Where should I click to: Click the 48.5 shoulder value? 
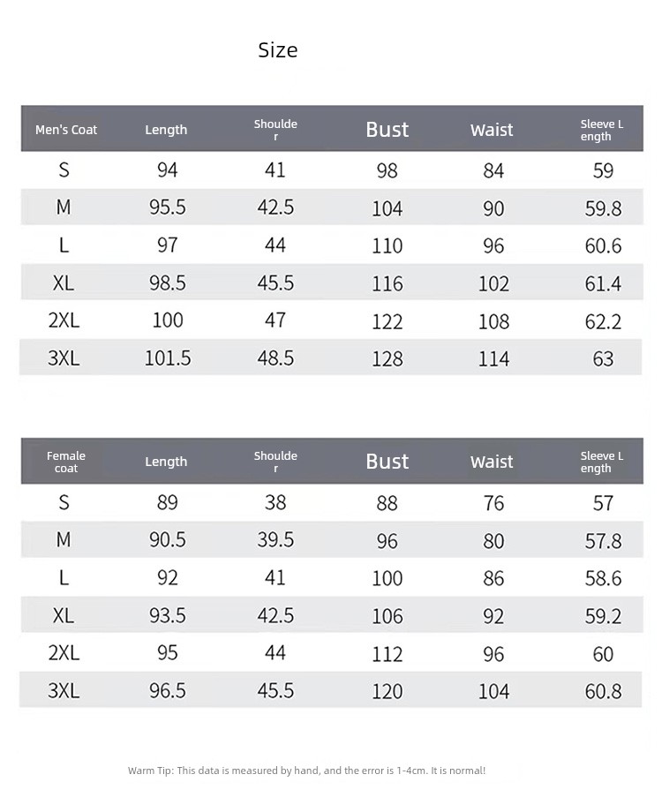tap(275, 358)
